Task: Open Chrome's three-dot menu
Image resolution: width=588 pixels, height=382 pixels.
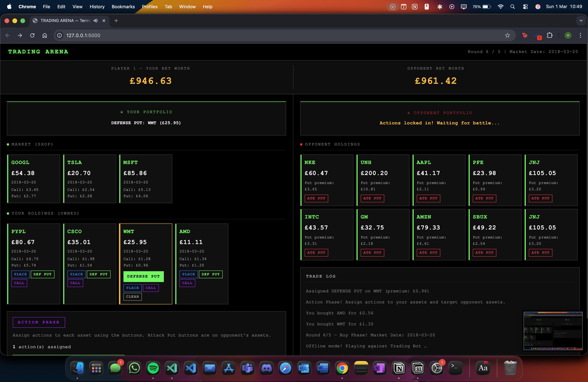Action: pos(580,35)
